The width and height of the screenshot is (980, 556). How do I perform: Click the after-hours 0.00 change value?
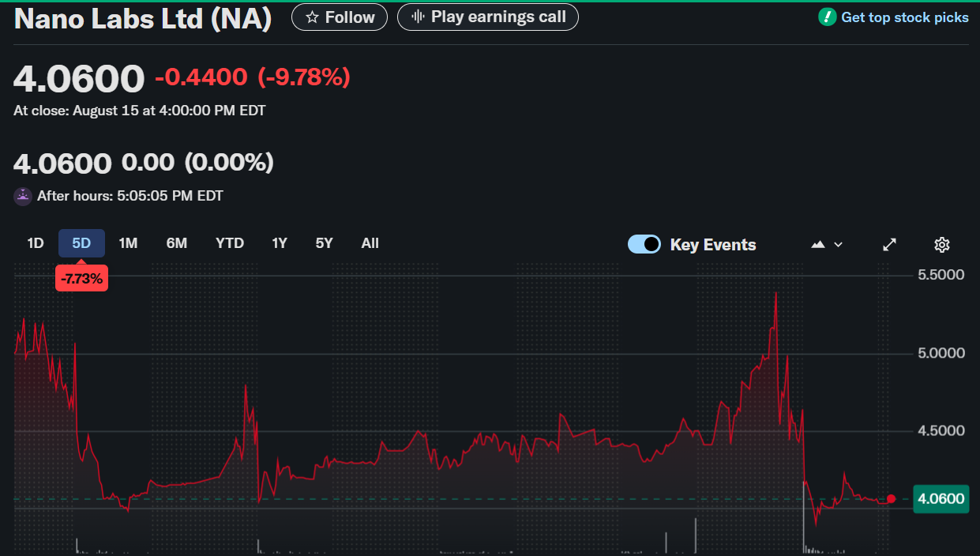click(148, 163)
